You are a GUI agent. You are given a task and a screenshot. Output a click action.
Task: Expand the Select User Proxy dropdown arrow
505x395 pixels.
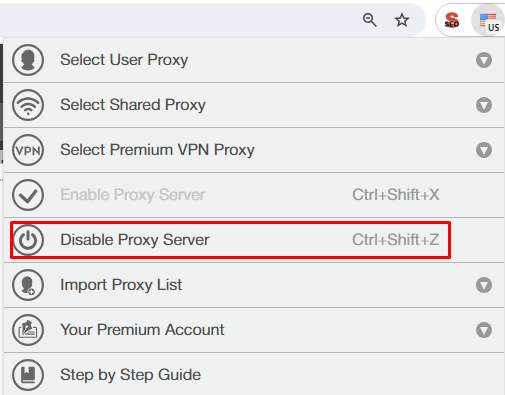[484, 60]
